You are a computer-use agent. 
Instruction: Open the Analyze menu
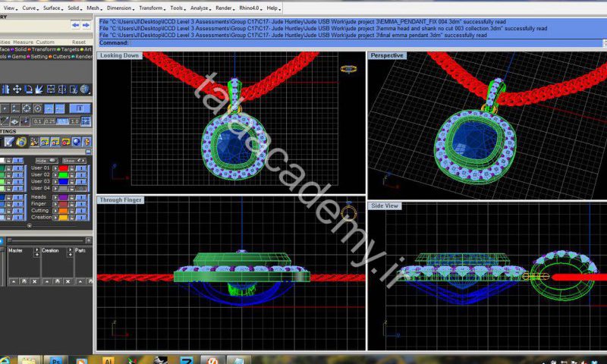(x=200, y=8)
